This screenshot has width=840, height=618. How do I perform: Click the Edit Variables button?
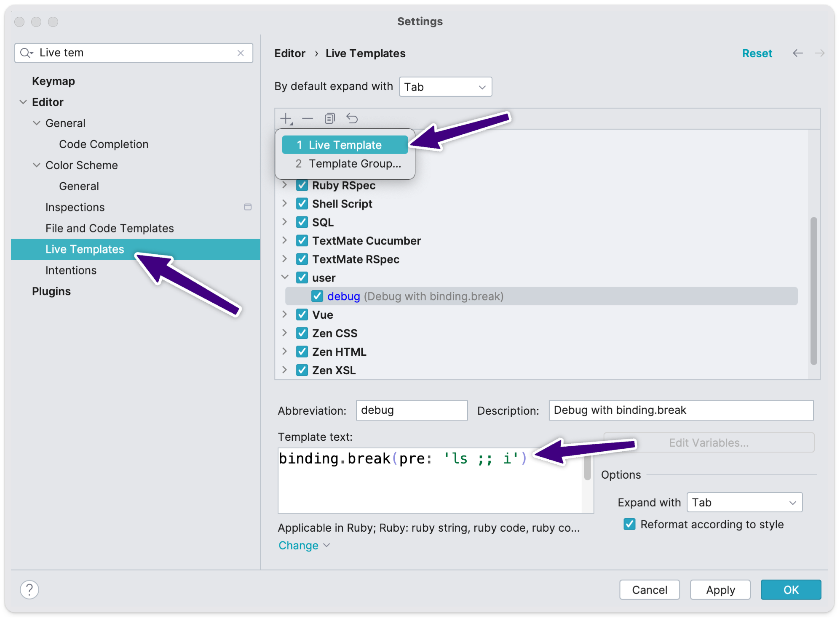pos(709,443)
